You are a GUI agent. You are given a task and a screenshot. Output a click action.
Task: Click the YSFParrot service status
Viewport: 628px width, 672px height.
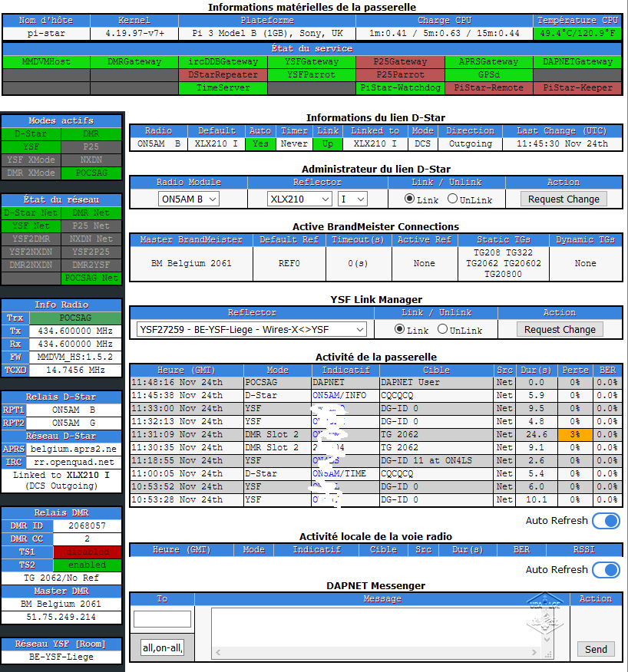tap(312, 74)
